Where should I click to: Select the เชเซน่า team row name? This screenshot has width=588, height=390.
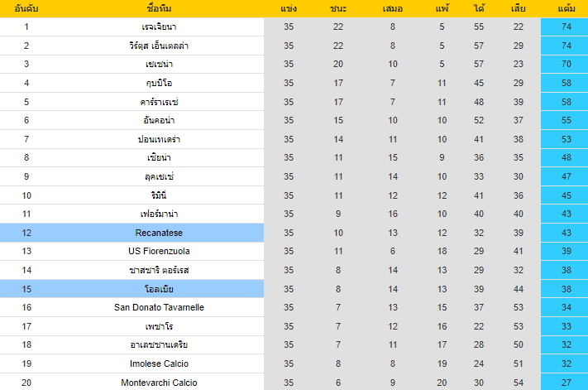[x=158, y=64]
